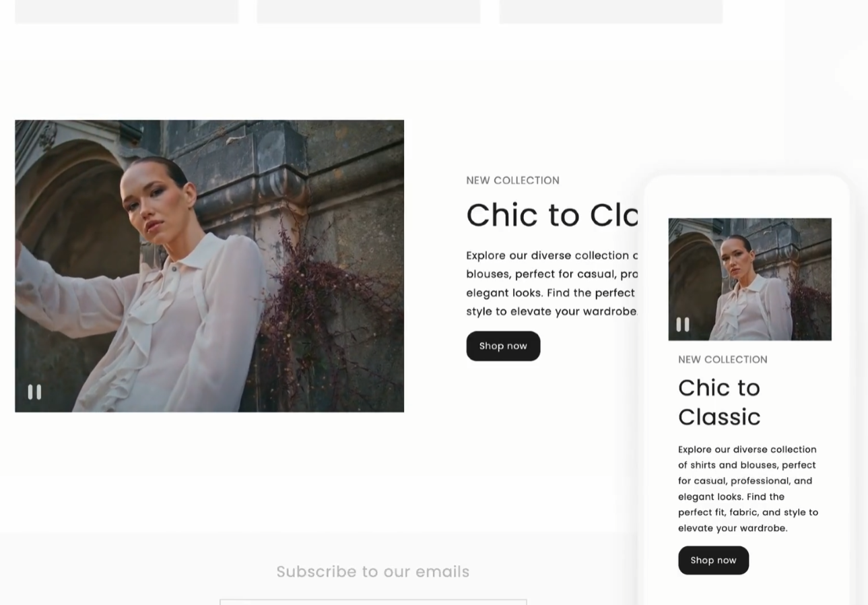This screenshot has height=605, width=868.
Task: Click the desktop Shop now button
Action: click(x=503, y=346)
